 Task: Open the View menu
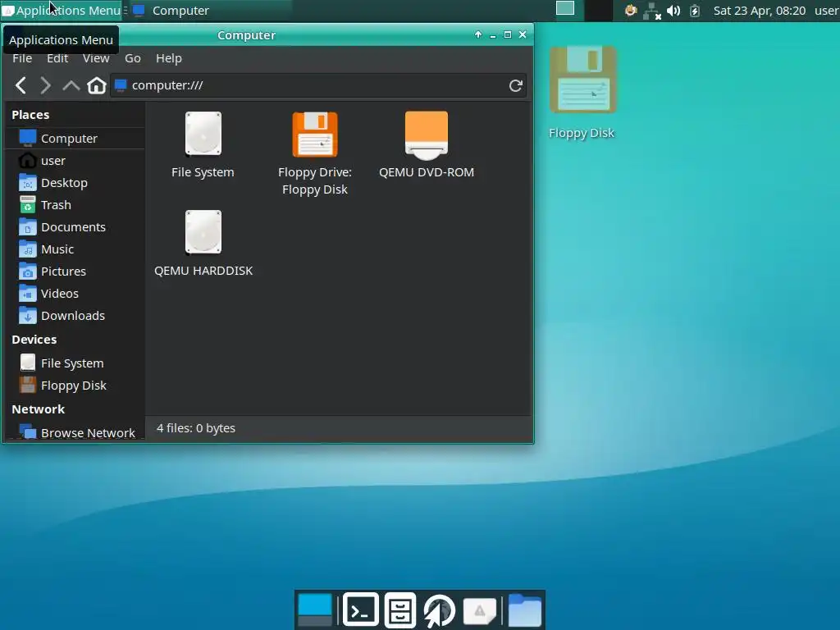tap(96, 58)
